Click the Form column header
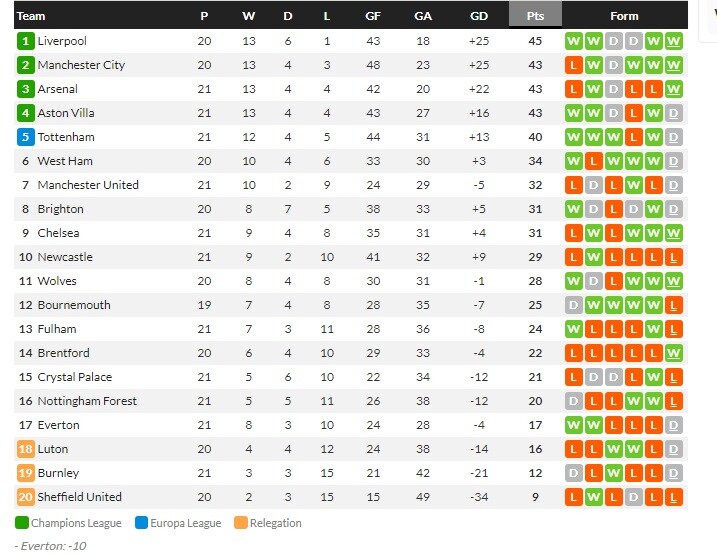The image size is (717, 555). (x=624, y=16)
